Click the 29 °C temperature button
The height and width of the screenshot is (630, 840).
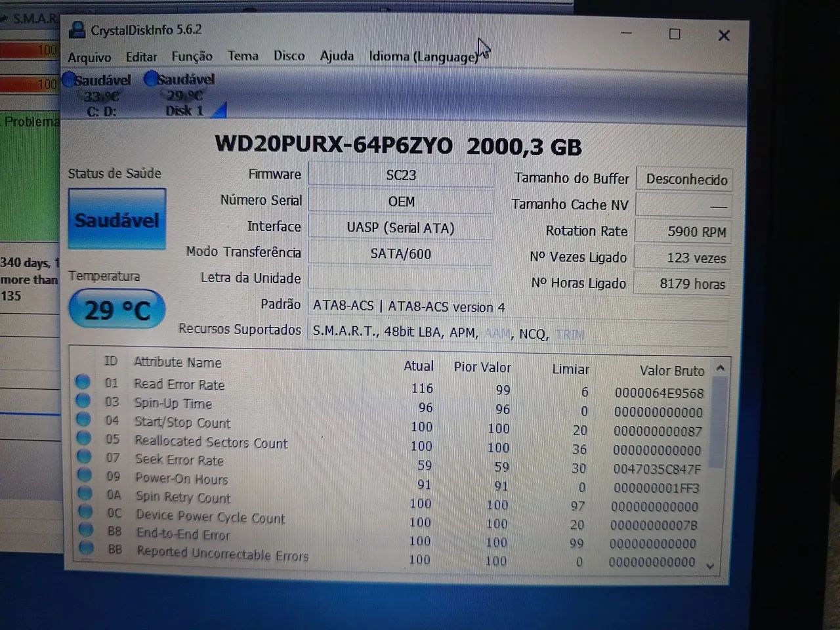click(117, 309)
